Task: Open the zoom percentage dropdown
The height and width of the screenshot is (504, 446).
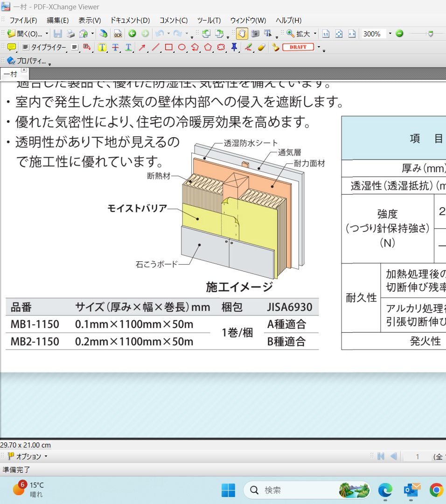Action: pyautogui.click(x=389, y=34)
